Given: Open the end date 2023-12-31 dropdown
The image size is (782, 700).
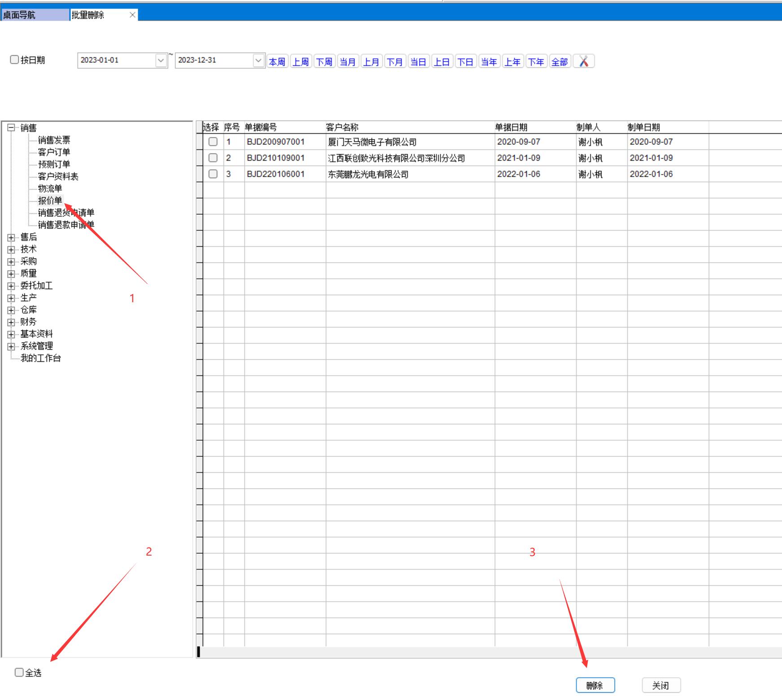Looking at the screenshot, I should point(258,60).
